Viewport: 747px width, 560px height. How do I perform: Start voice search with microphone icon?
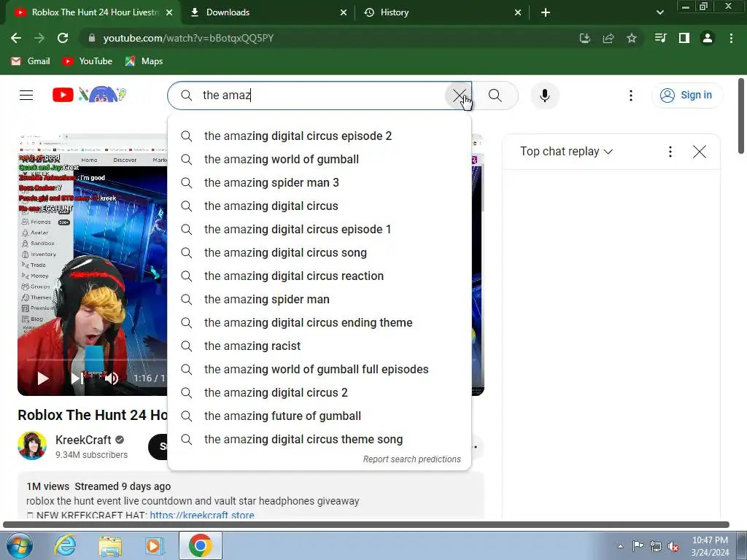(544, 96)
